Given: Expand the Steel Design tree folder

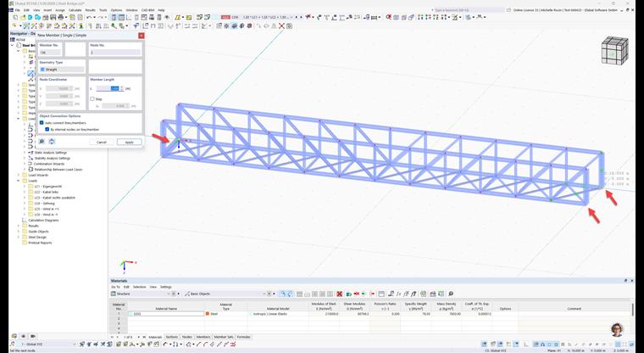Looking at the screenshot, I should tap(19, 237).
